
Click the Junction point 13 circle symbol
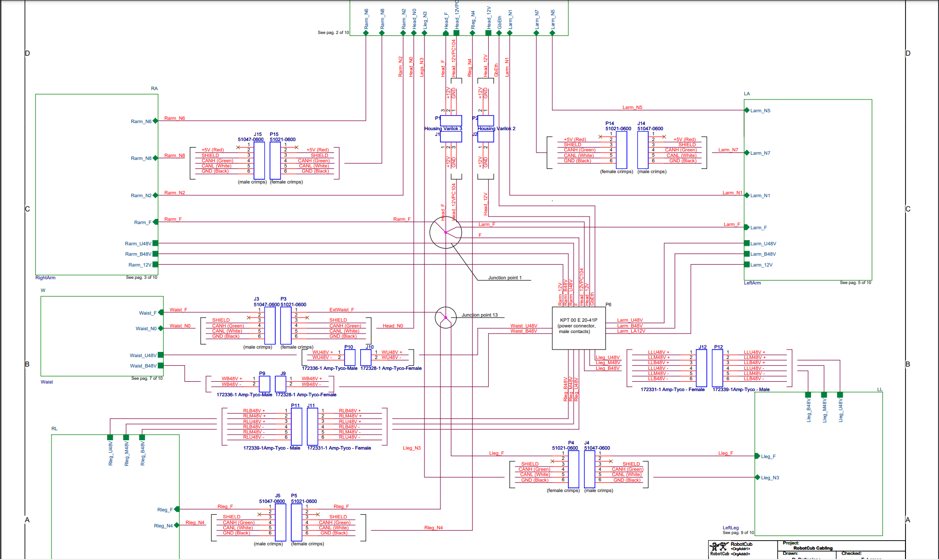click(x=445, y=318)
